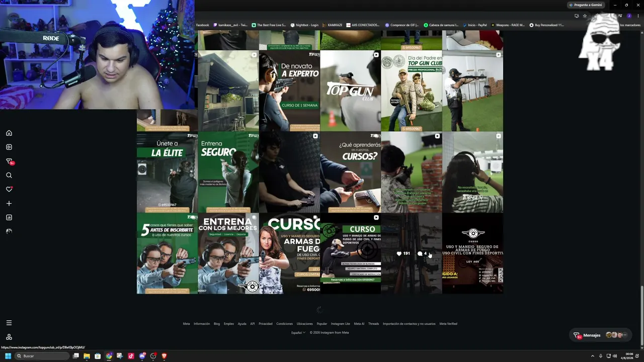Open the 'Ley 400' curso post
644x362 pixels.
(472, 253)
